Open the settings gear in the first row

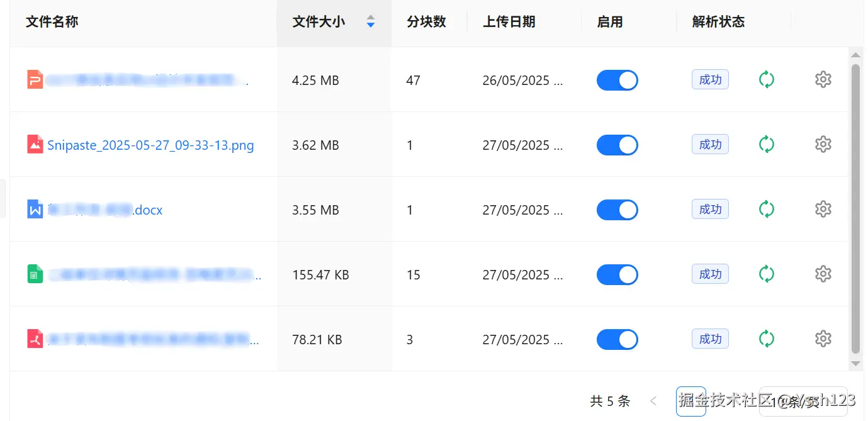click(823, 79)
